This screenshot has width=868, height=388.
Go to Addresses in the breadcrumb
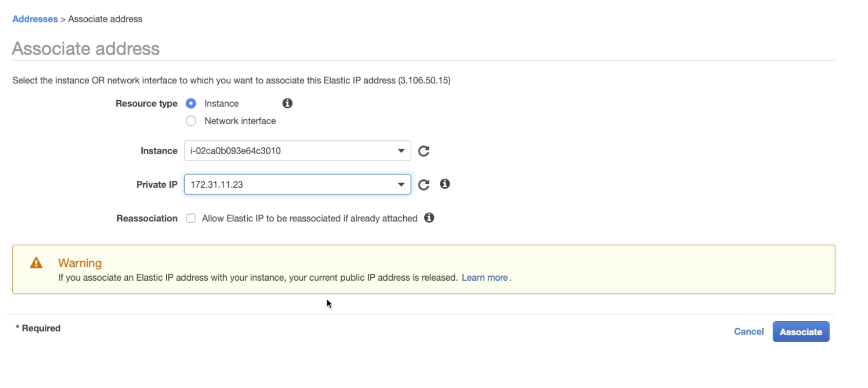coord(35,19)
